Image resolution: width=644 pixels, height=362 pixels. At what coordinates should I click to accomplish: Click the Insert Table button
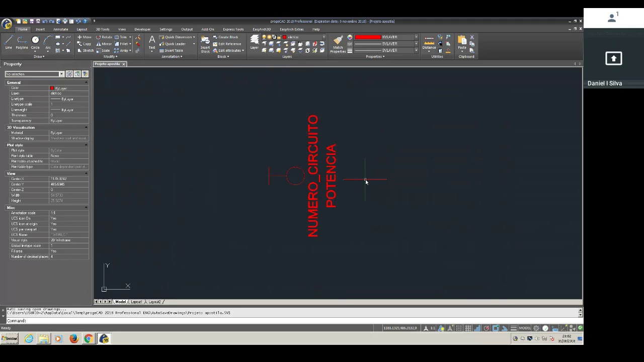(171, 50)
